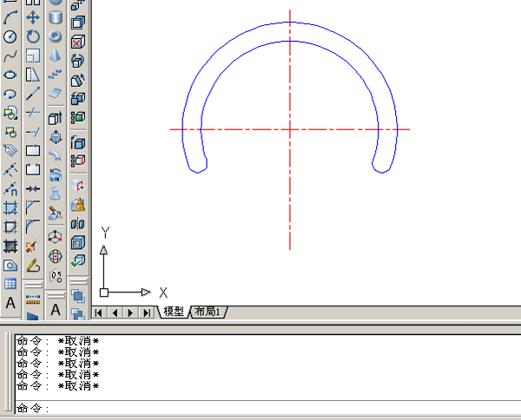This screenshot has width=521, height=420.
Task: Open the Gradient fill tool
Action: [x=10, y=246]
